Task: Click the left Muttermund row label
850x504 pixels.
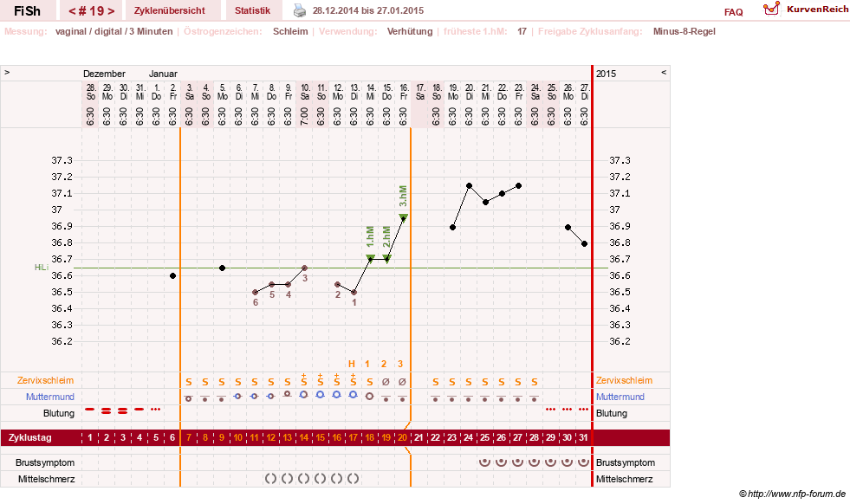Action: [50, 397]
